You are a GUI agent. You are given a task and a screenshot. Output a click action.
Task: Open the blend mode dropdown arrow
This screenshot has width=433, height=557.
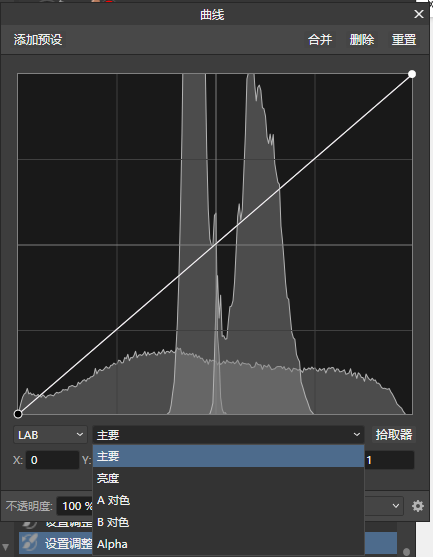tap(396, 506)
